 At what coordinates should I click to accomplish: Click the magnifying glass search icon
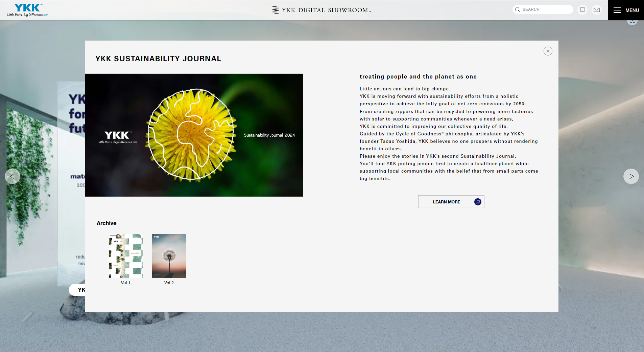pyautogui.click(x=517, y=9)
